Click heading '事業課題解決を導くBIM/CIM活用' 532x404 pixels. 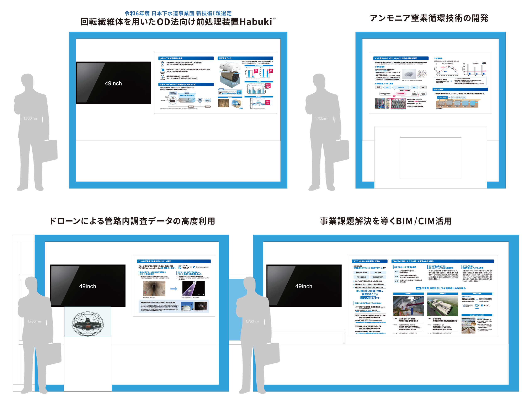pos(386,221)
